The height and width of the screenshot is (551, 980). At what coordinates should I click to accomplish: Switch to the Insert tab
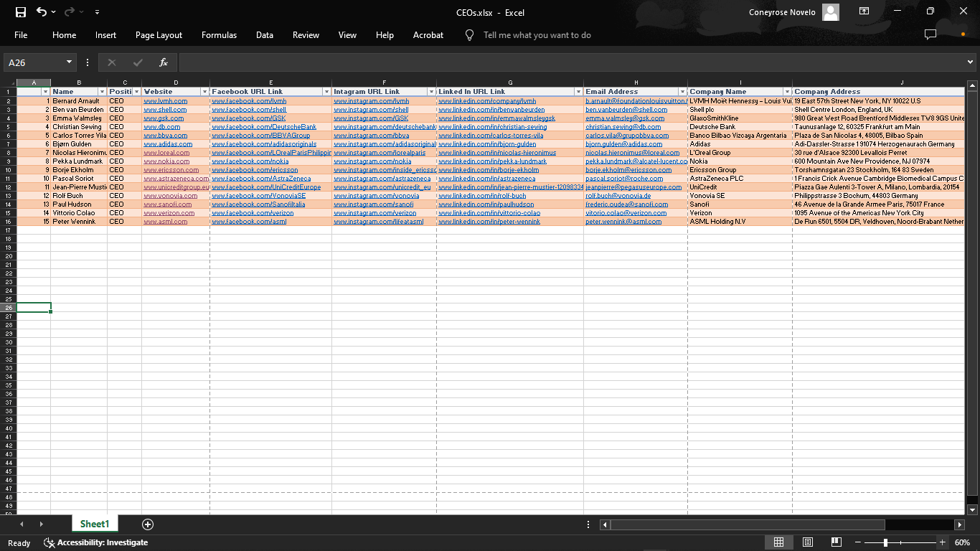pos(105,35)
